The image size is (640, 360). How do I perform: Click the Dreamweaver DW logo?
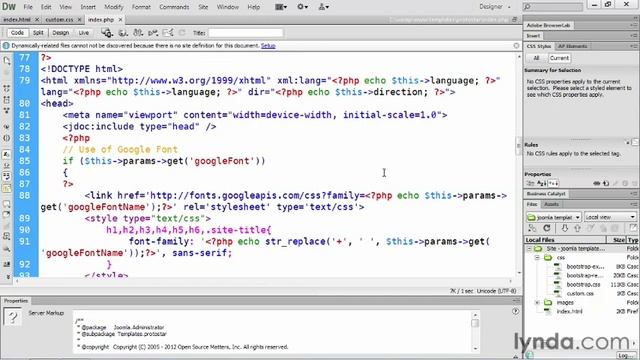pyautogui.click(x=9, y=7)
